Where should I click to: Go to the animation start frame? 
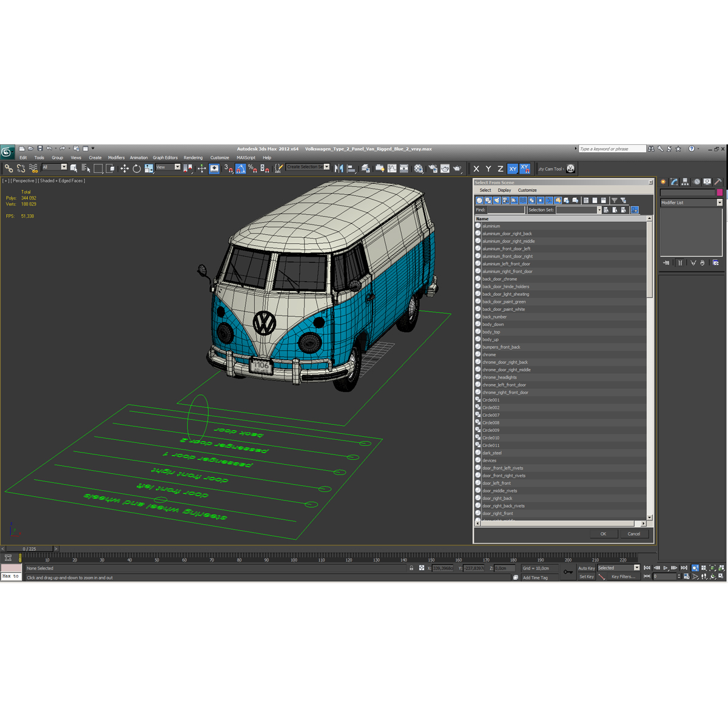(x=647, y=568)
